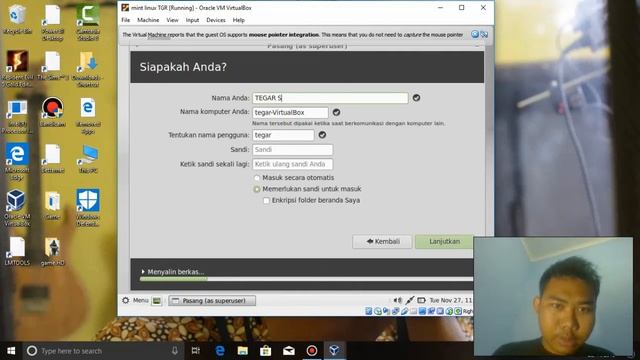Open Microsoft Store from the taskbar
Image resolution: width=640 pixels, height=360 pixels.
coord(266,351)
